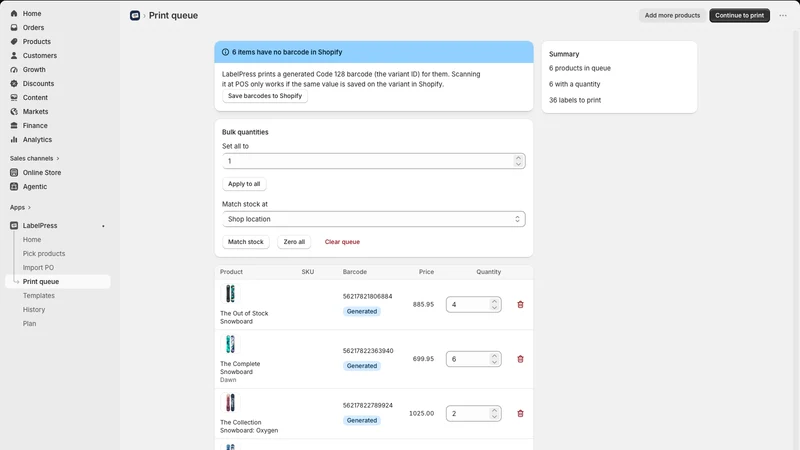Delete The Complete Snowboard row
The image size is (800, 450).
point(520,359)
